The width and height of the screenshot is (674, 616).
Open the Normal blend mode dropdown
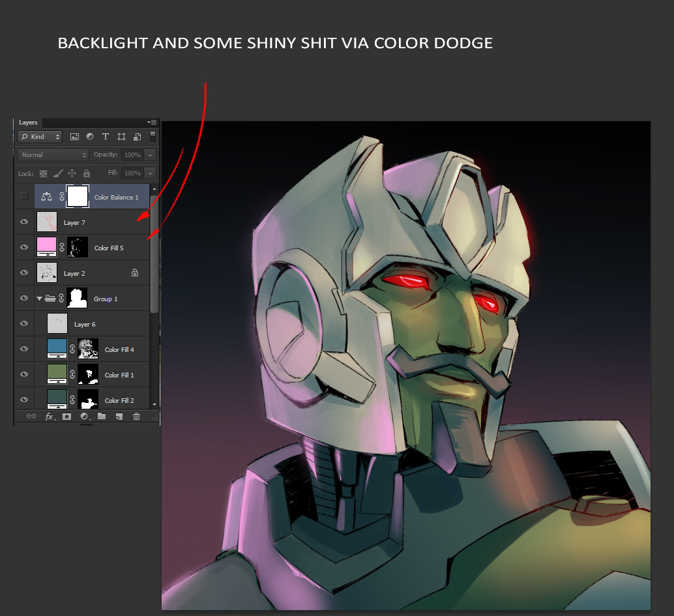point(53,154)
